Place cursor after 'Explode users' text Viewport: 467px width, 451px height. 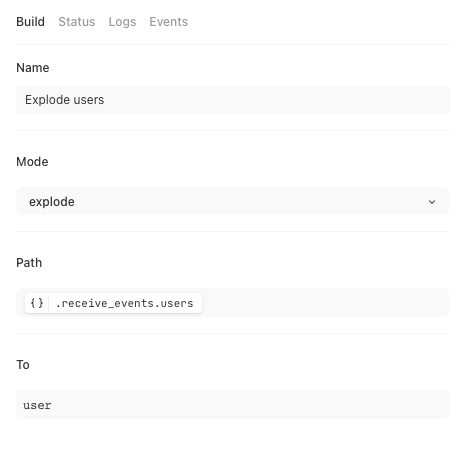105,100
